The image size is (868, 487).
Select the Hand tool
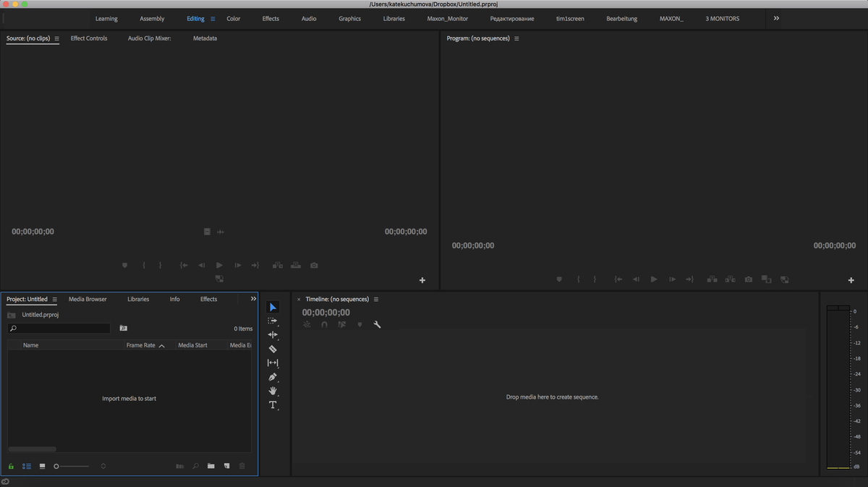pyautogui.click(x=273, y=391)
